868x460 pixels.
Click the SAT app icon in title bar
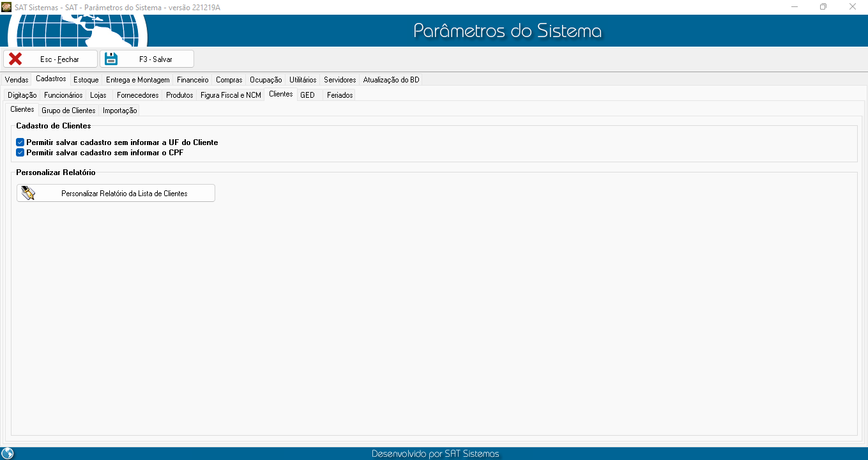(x=6, y=6)
